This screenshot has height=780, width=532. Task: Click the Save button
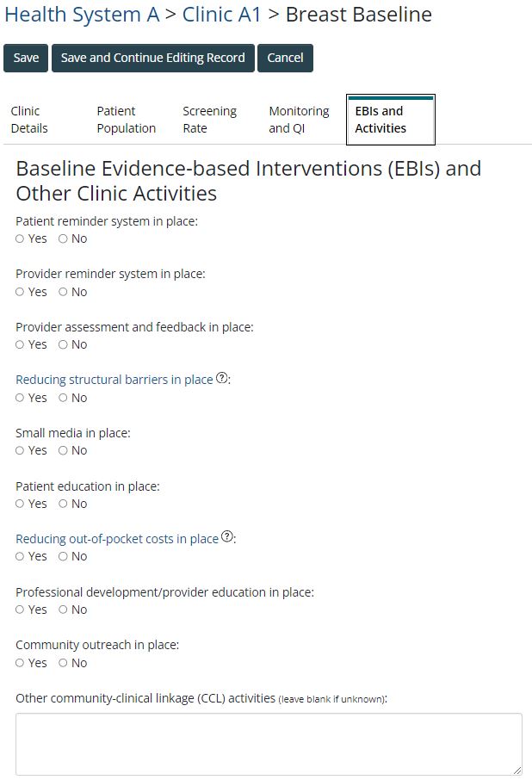click(x=26, y=58)
